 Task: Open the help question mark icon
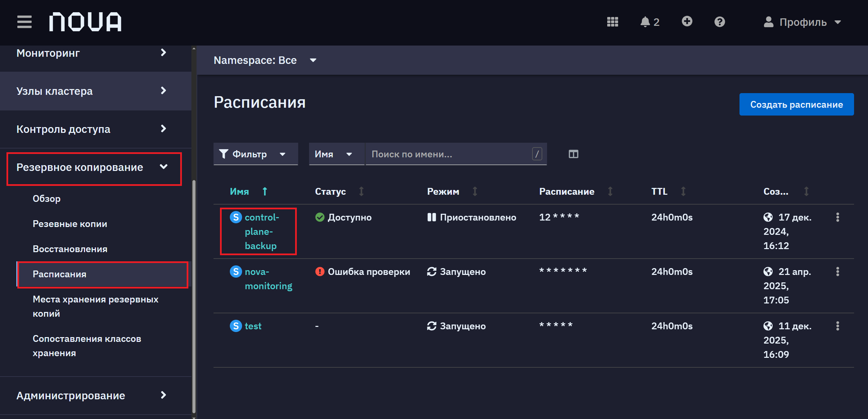click(x=719, y=22)
